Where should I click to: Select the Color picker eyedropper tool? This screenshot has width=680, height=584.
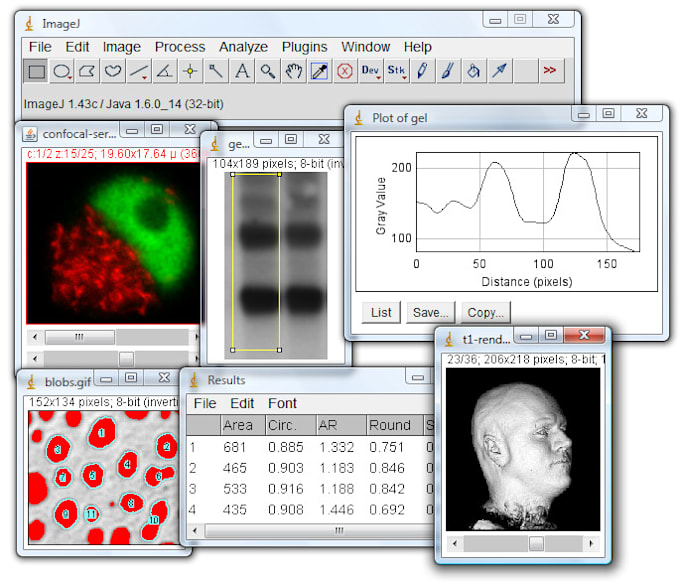[x=319, y=71]
